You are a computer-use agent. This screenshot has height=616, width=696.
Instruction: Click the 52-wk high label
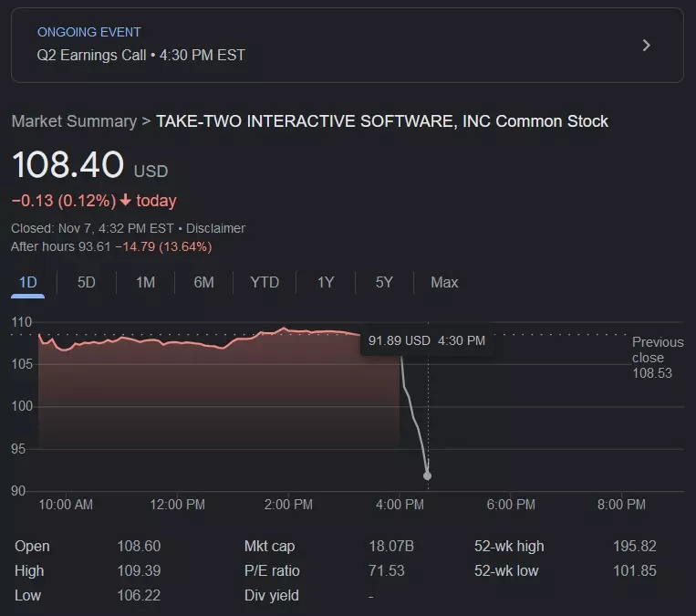click(x=509, y=547)
